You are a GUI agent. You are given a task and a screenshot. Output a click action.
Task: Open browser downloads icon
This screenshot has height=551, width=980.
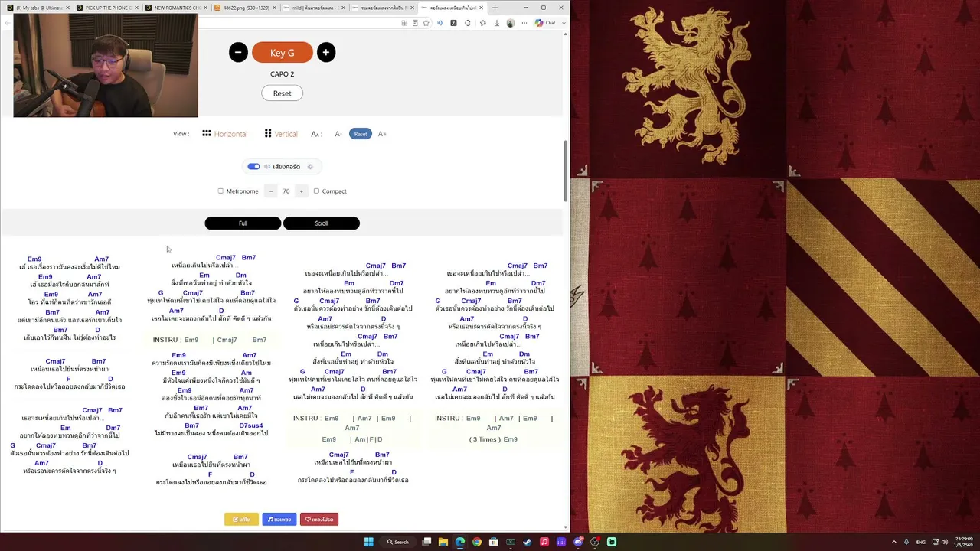[496, 23]
